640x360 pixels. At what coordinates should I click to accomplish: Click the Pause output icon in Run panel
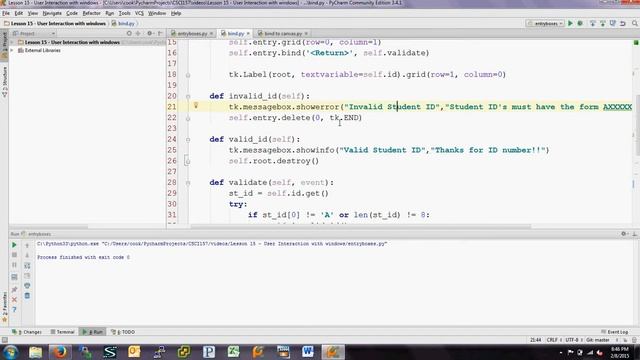tap(14, 265)
